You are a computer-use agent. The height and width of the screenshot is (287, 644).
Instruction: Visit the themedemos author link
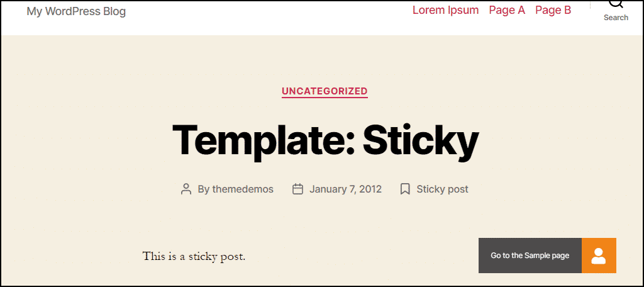(x=243, y=189)
